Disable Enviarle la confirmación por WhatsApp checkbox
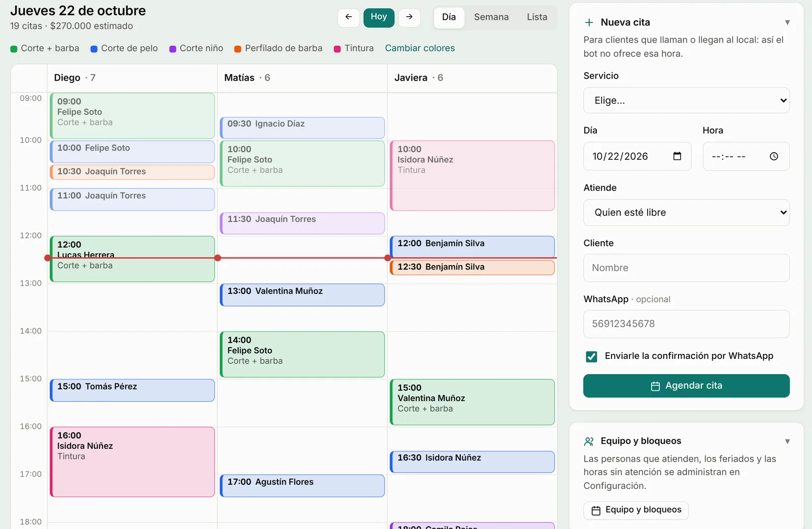This screenshot has width=812, height=529. coord(592,356)
